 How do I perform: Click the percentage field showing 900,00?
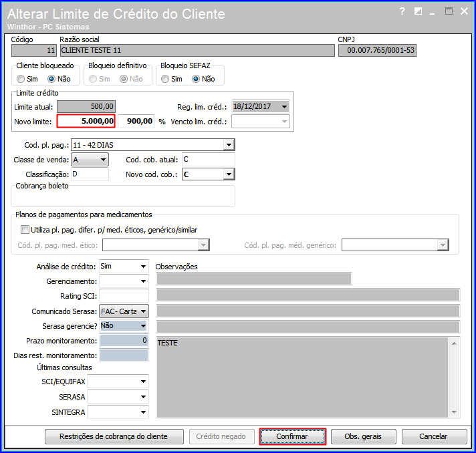tap(136, 121)
